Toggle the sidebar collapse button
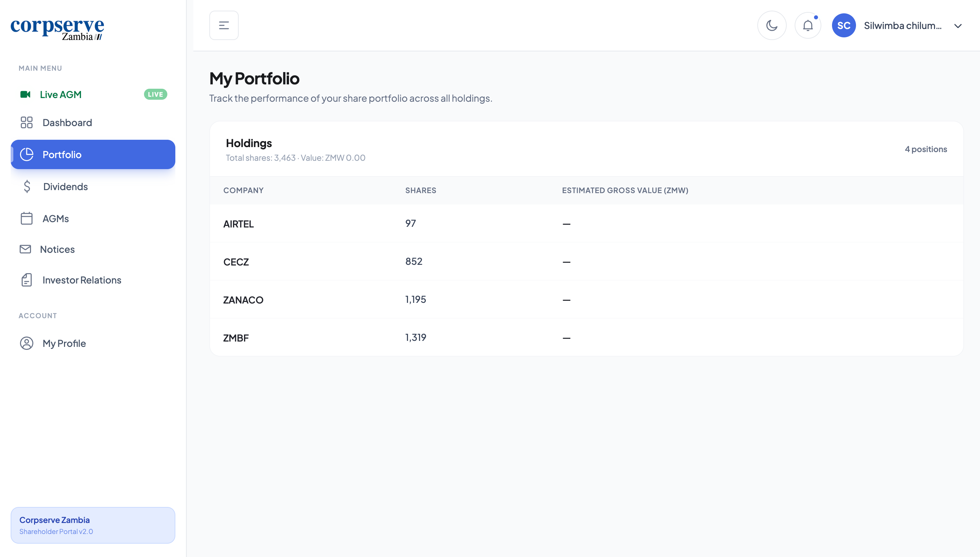 (224, 25)
